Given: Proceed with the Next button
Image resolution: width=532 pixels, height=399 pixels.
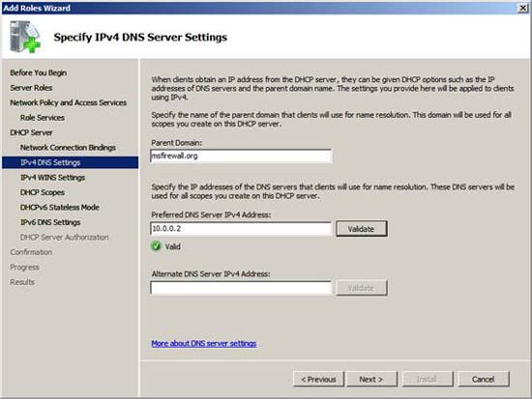Looking at the screenshot, I should pyautogui.click(x=371, y=379).
